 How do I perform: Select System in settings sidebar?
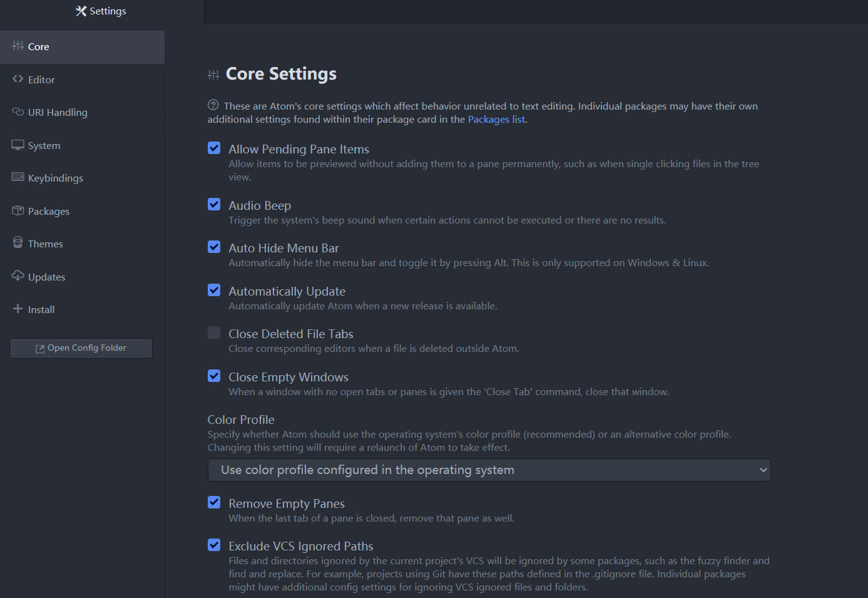pyautogui.click(x=82, y=145)
